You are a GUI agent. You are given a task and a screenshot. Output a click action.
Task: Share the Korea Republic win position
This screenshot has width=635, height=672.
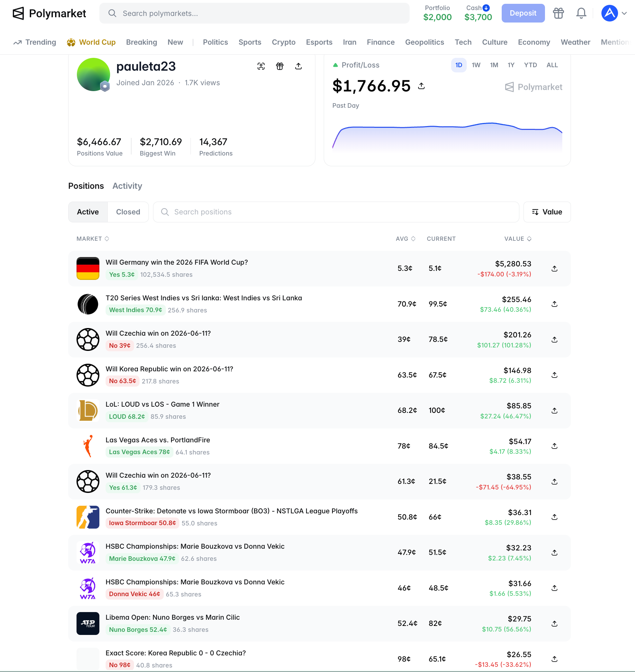(554, 375)
